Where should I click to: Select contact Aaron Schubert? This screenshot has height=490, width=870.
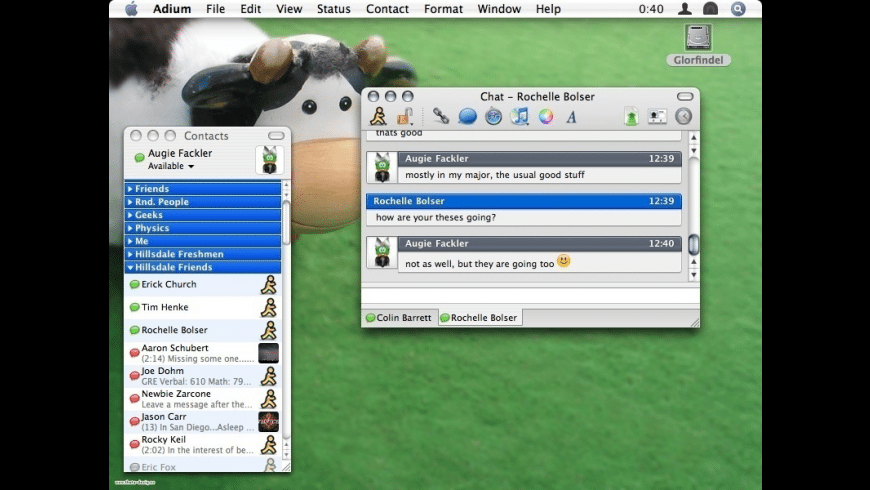coord(203,353)
